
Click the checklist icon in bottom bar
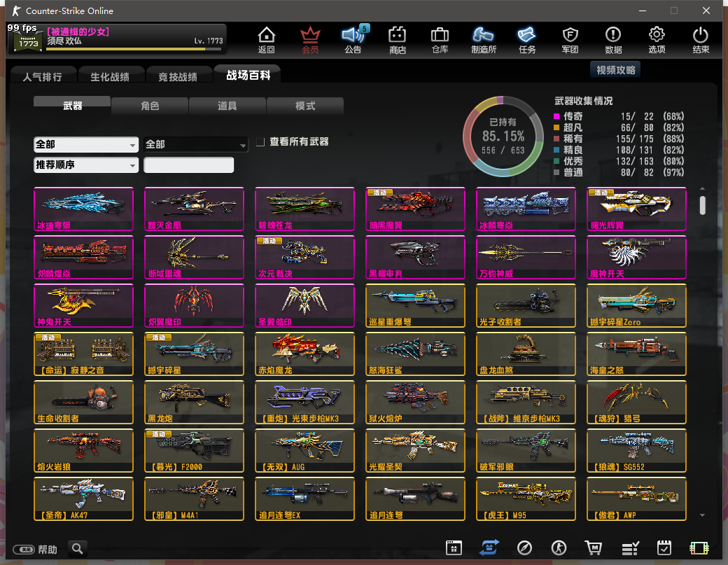click(631, 548)
